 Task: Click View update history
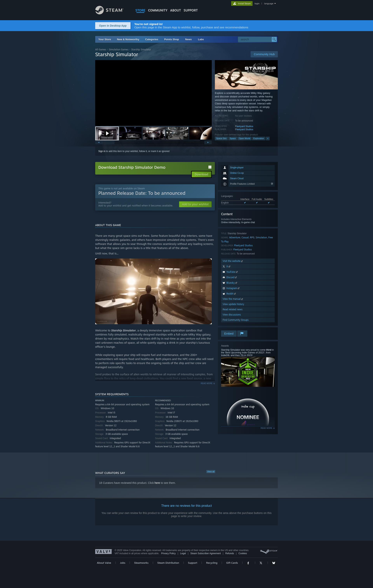[248, 304]
